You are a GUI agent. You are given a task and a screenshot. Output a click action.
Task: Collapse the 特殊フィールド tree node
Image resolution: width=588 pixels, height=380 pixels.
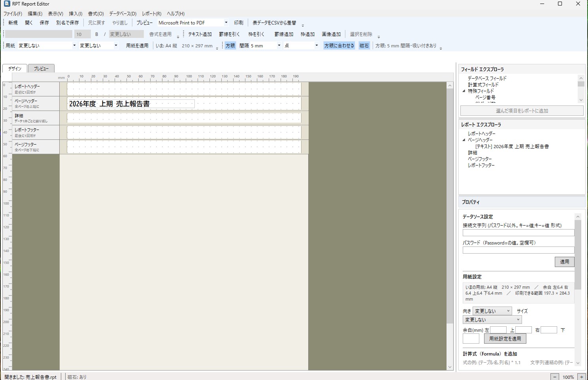click(x=464, y=91)
